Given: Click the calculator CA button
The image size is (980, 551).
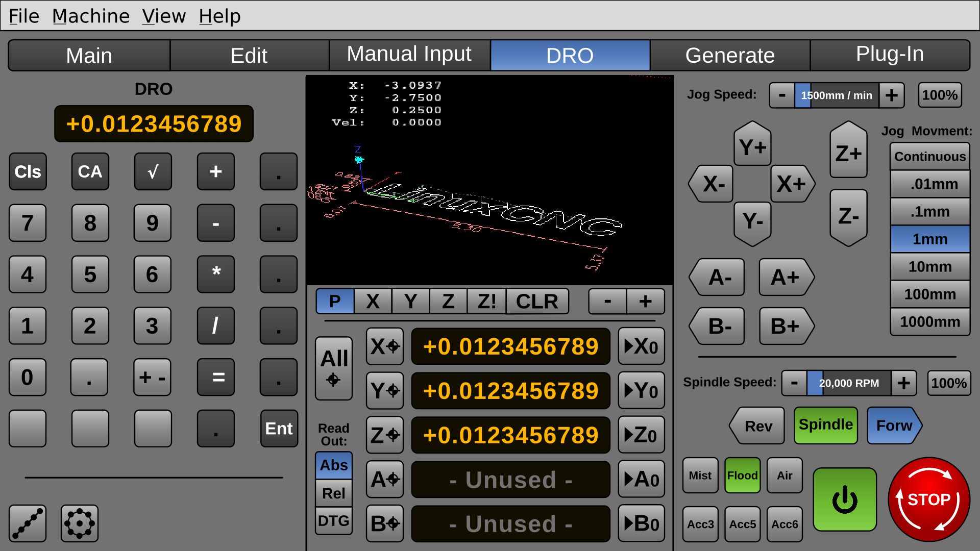Looking at the screenshot, I should pyautogui.click(x=90, y=171).
